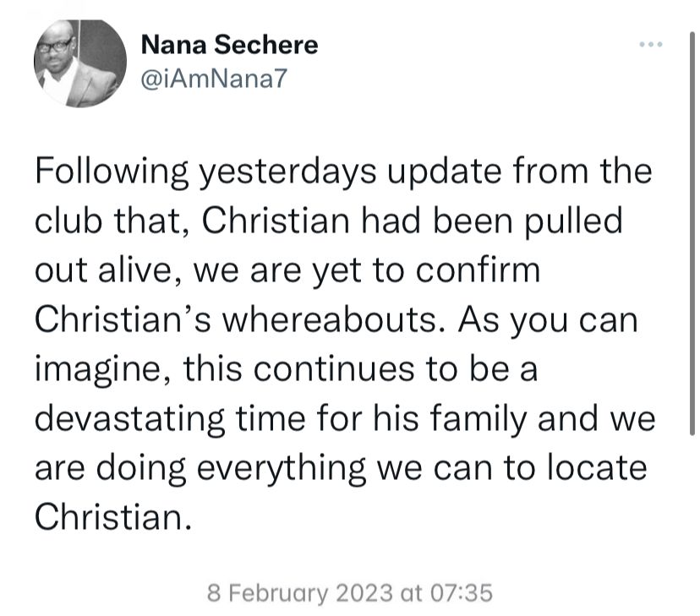Click the word 'devastating' in the tweet
700x616 pixels.
click(x=129, y=420)
